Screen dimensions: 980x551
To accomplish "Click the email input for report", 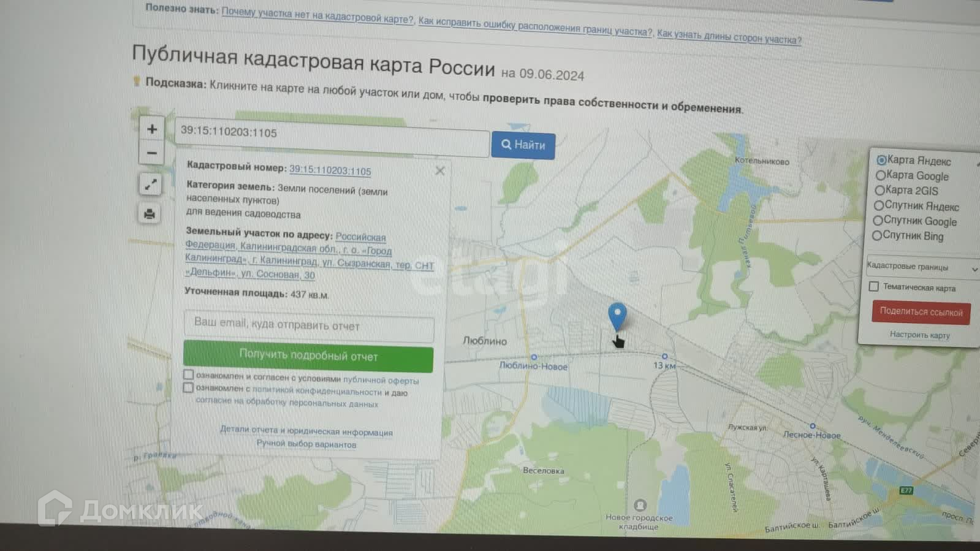I will tap(309, 325).
